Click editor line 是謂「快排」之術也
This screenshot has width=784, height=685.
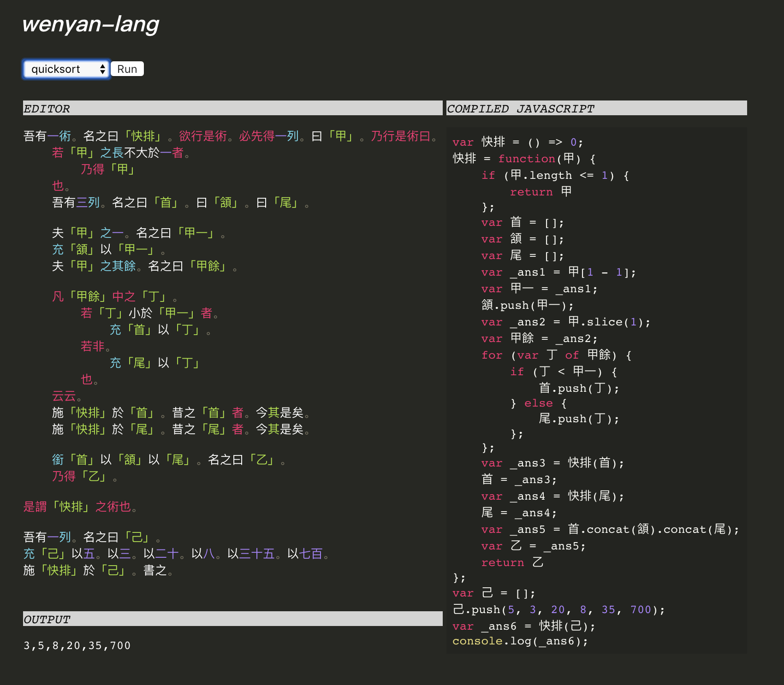pos(80,507)
